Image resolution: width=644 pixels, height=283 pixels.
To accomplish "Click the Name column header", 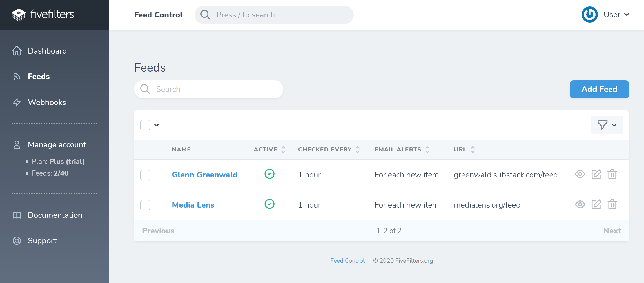I will 181,150.
